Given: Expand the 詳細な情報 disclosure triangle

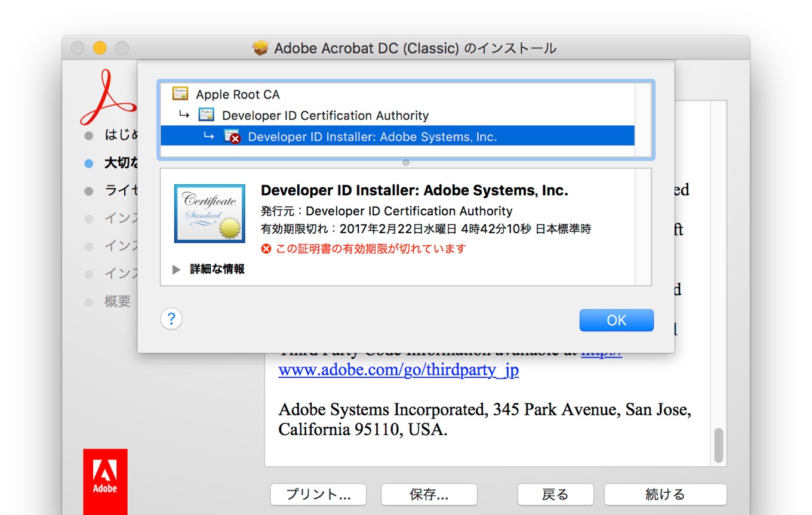Looking at the screenshot, I should (176, 270).
